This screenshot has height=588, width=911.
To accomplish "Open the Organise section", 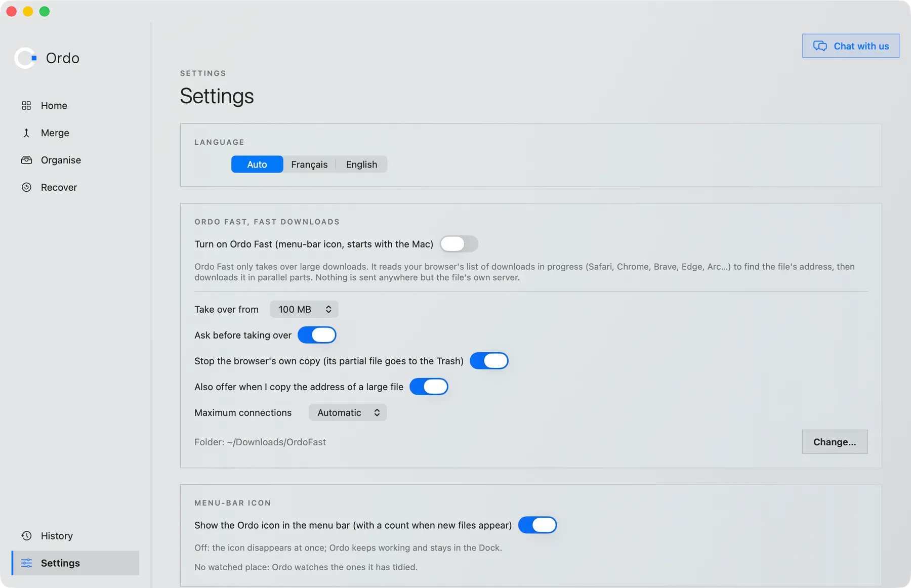I will coord(75,160).
